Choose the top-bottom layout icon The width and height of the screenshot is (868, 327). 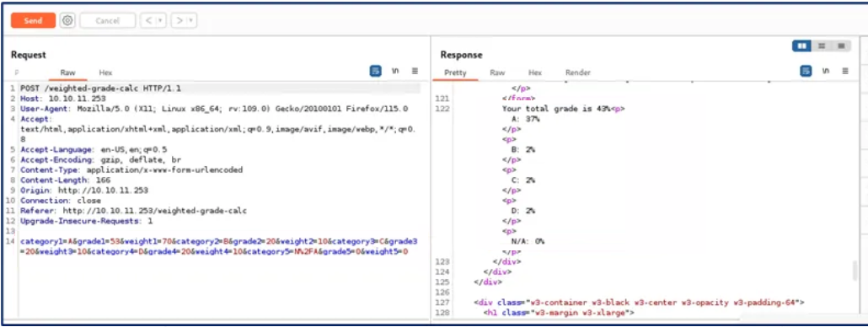(x=822, y=46)
